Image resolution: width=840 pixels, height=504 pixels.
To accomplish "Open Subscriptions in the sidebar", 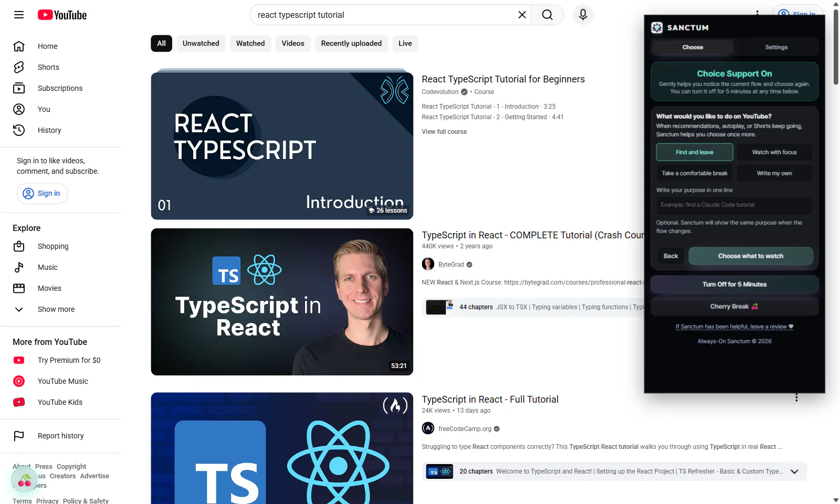I will (60, 88).
